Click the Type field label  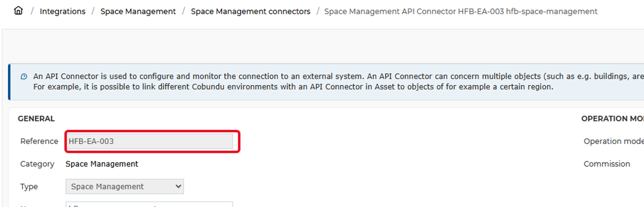pos(29,187)
